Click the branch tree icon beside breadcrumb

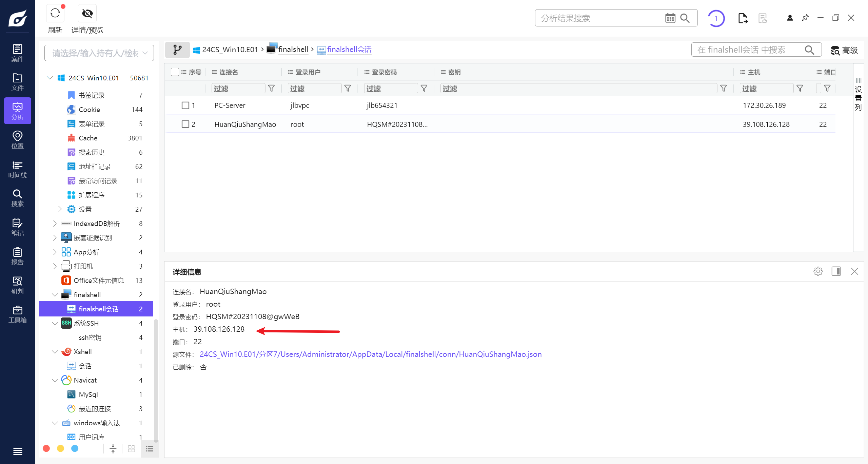click(x=177, y=50)
